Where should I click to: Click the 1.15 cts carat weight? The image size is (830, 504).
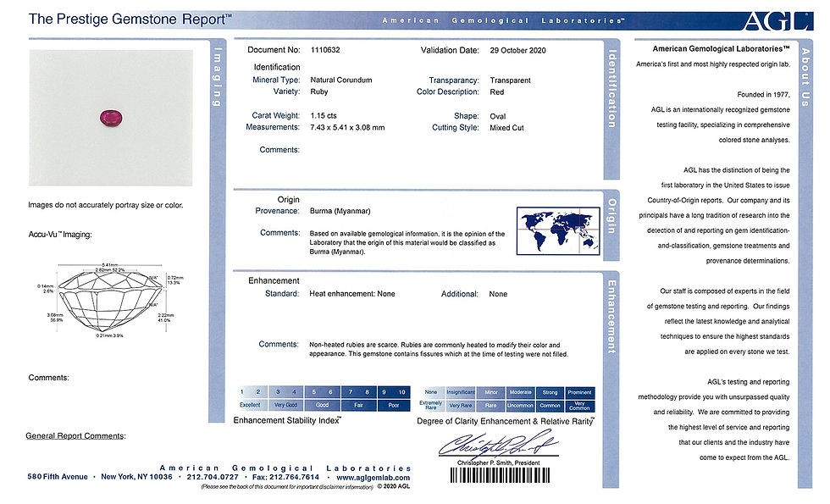[x=324, y=115]
